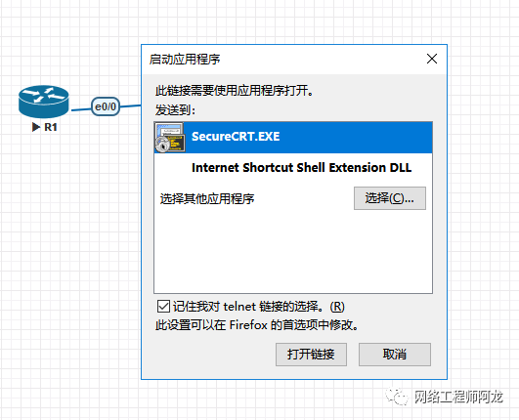The width and height of the screenshot is (519, 420).
Task: Click the link line between R1 and e0/0
Action: pos(80,109)
